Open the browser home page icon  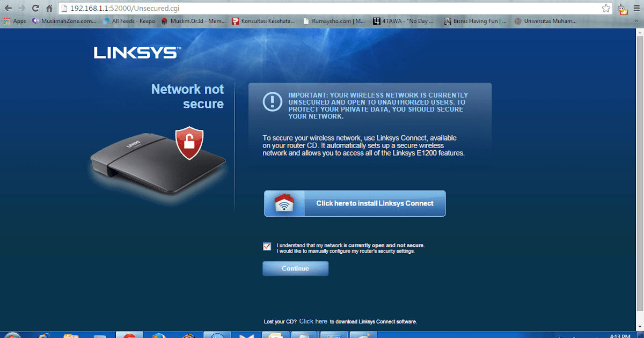point(49,8)
